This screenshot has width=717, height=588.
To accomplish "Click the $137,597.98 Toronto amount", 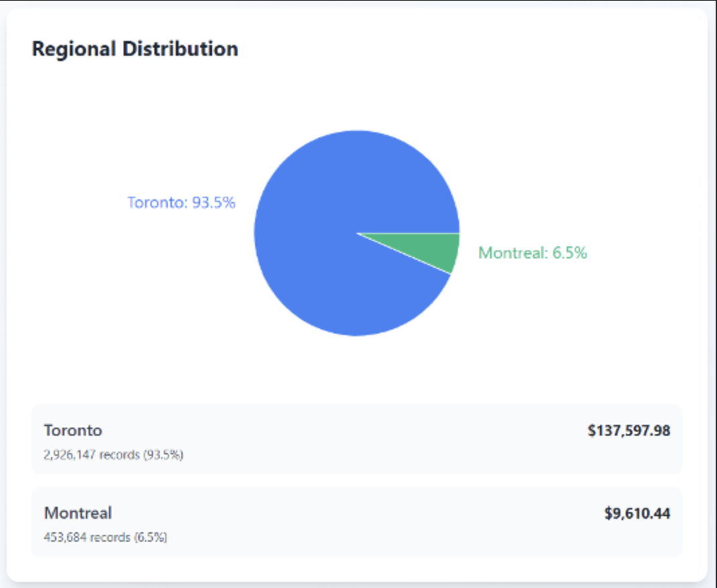I will point(628,430).
